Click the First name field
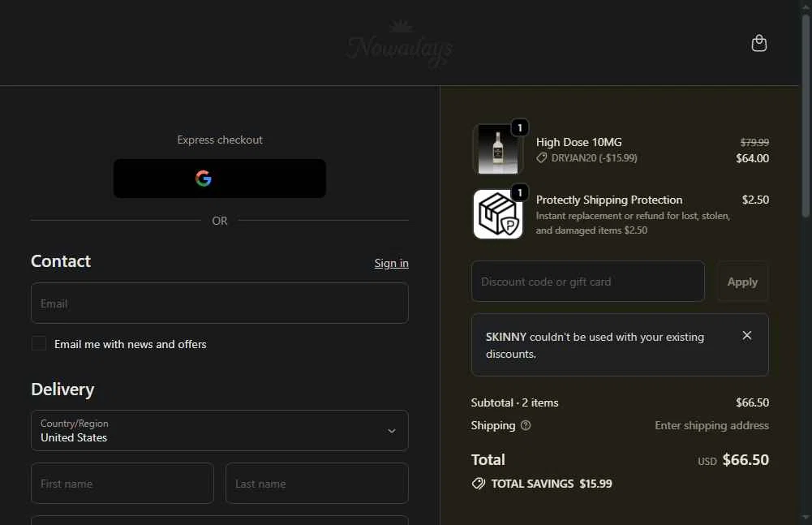 point(122,483)
